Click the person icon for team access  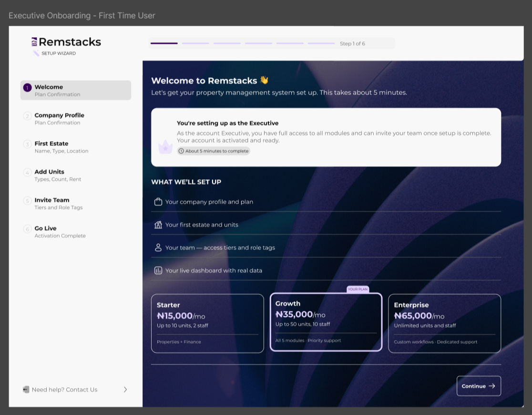click(158, 248)
